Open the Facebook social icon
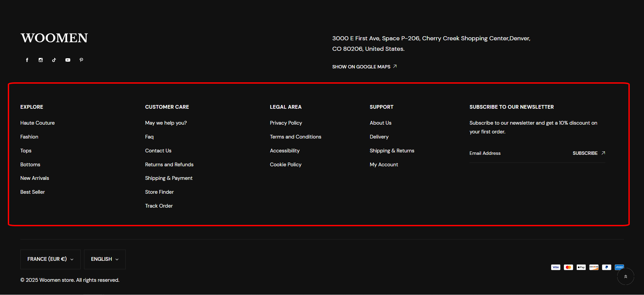 click(x=27, y=60)
